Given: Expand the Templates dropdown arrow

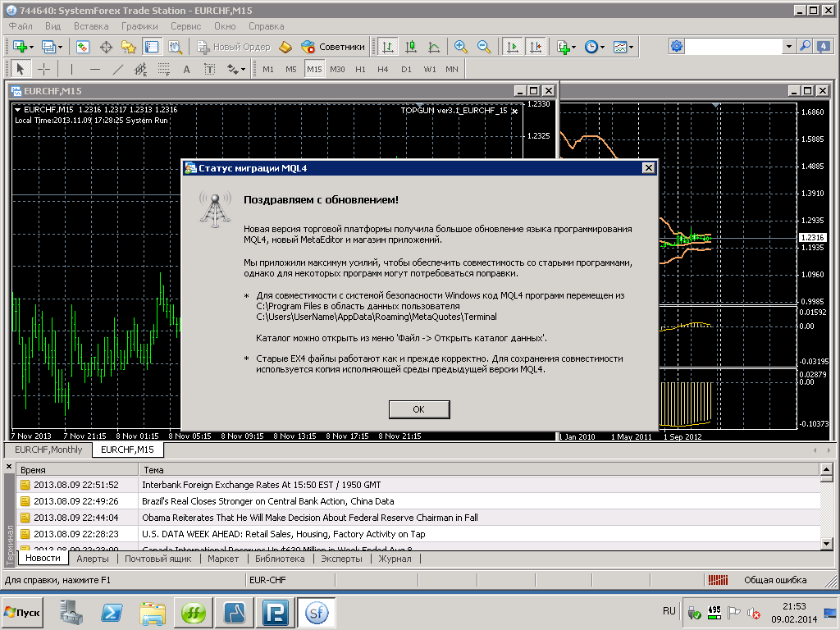Looking at the screenshot, I should (631, 47).
